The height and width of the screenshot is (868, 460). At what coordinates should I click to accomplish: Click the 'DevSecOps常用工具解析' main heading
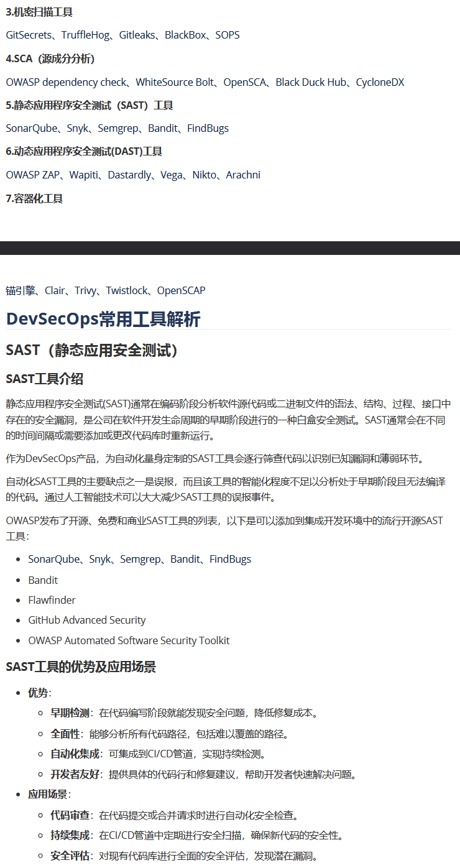103,319
